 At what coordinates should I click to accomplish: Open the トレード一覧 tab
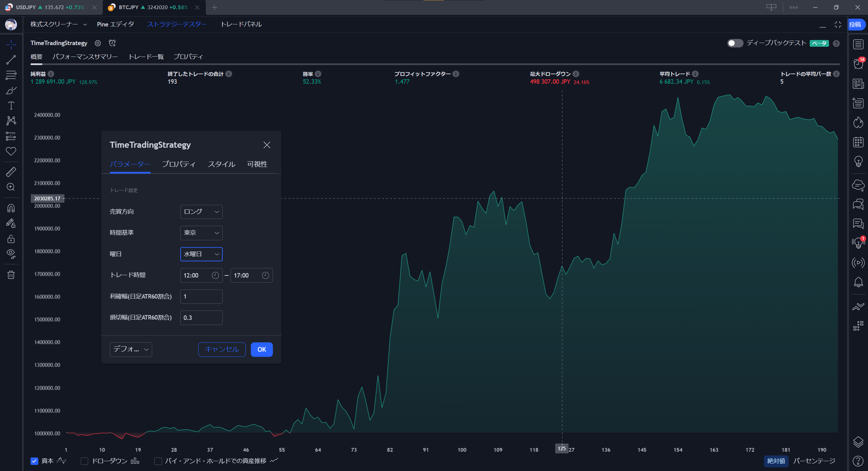pos(146,57)
